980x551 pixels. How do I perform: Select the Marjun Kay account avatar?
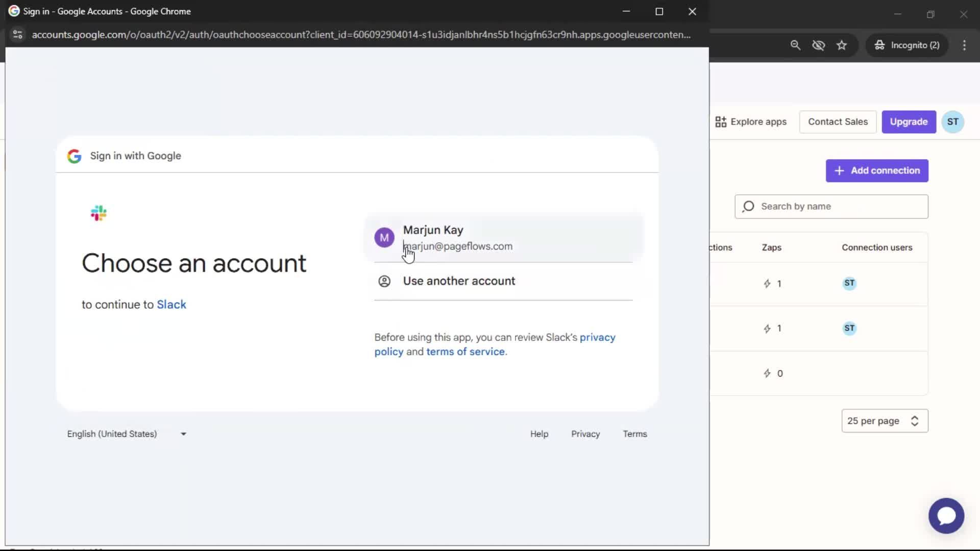pyautogui.click(x=384, y=237)
